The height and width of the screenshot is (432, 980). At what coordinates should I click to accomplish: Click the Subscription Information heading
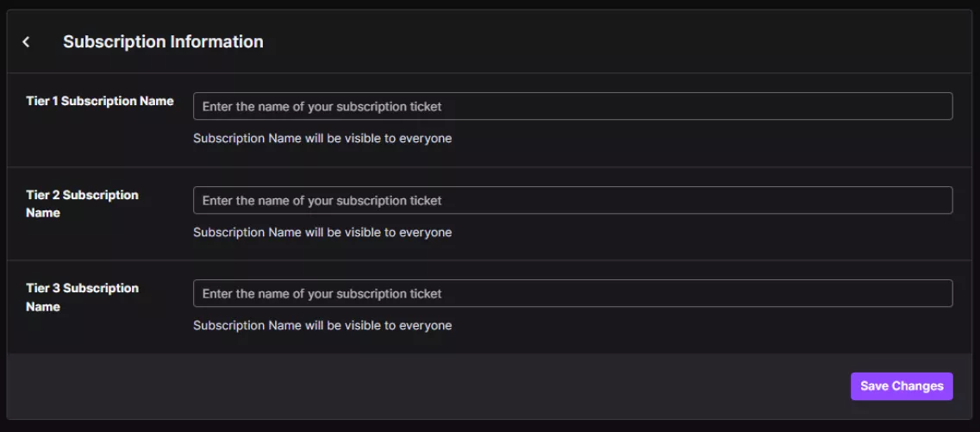click(x=163, y=41)
